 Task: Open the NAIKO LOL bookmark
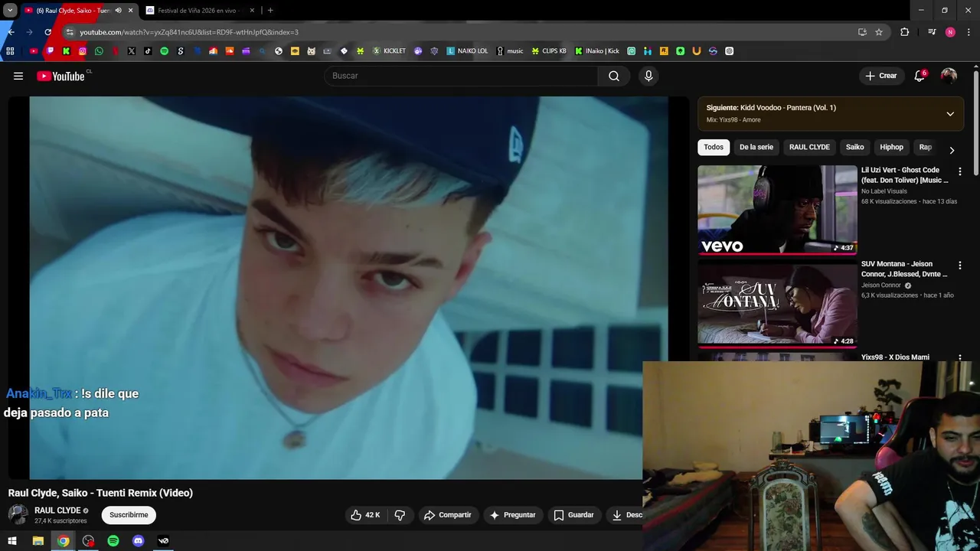pos(467,51)
